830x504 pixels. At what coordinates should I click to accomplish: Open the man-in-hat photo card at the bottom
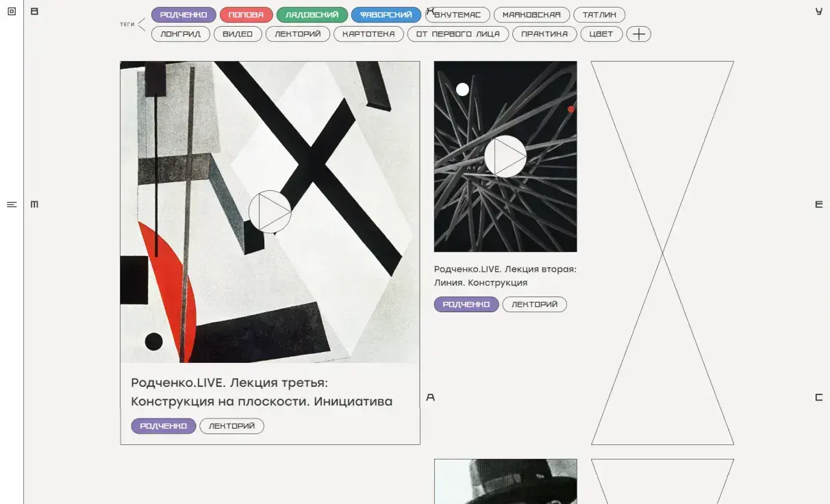coord(505,481)
